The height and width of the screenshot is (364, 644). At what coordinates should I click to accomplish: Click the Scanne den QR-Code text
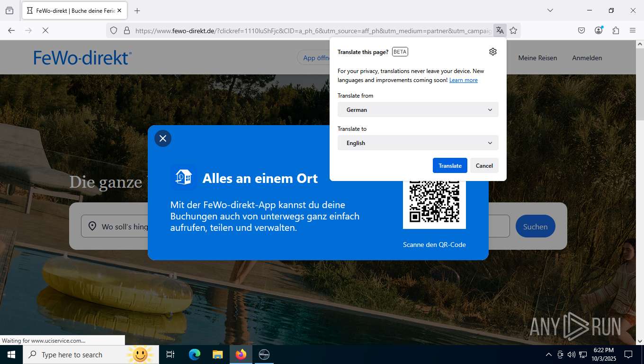[434, 245]
